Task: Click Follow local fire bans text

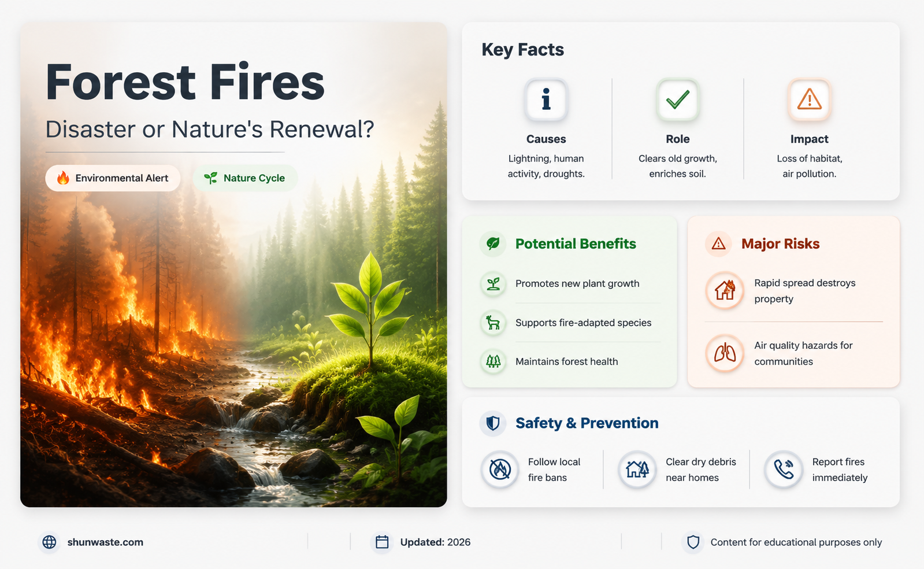Action: pos(554,470)
